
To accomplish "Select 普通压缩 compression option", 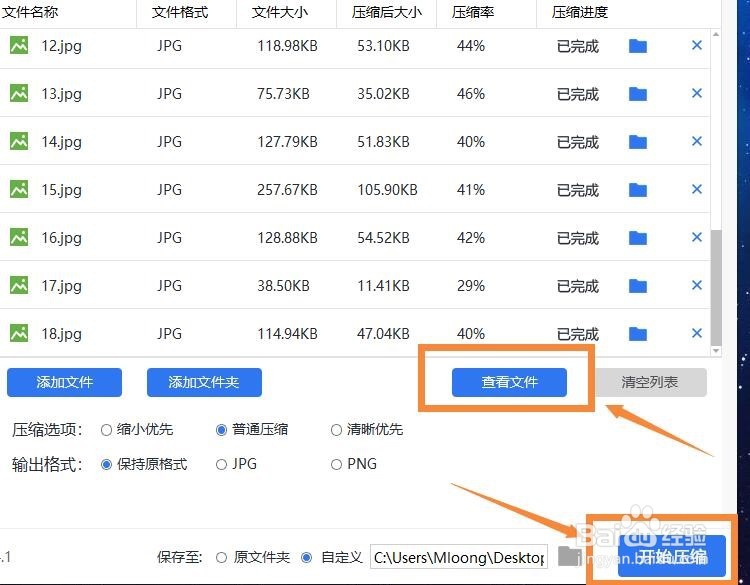I will click(x=252, y=430).
